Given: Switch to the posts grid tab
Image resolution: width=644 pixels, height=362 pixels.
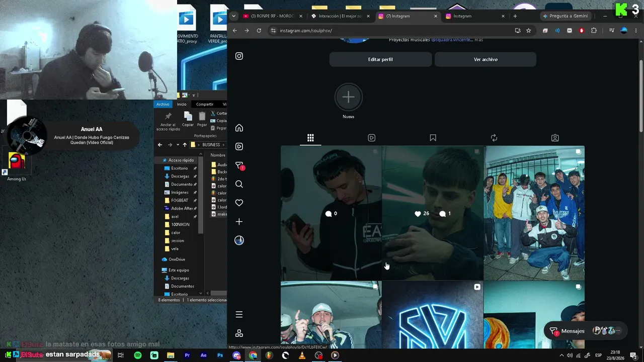Looking at the screenshot, I should [x=310, y=138].
